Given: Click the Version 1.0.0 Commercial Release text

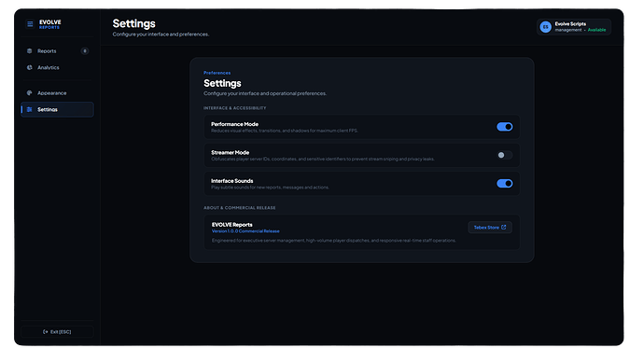Looking at the screenshot, I should point(245,231).
